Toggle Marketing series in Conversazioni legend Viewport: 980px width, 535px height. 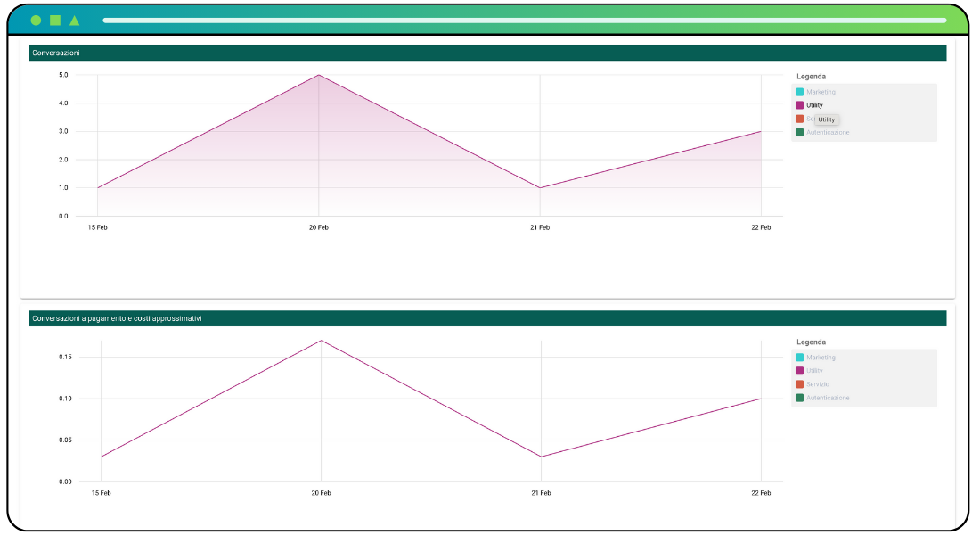[x=820, y=92]
